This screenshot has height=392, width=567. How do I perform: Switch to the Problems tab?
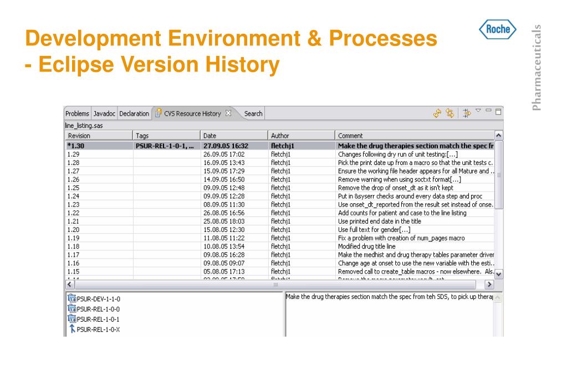pos(77,114)
